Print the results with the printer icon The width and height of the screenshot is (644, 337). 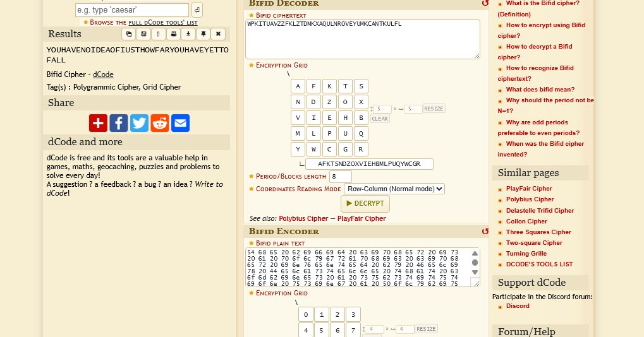(x=173, y=34)
